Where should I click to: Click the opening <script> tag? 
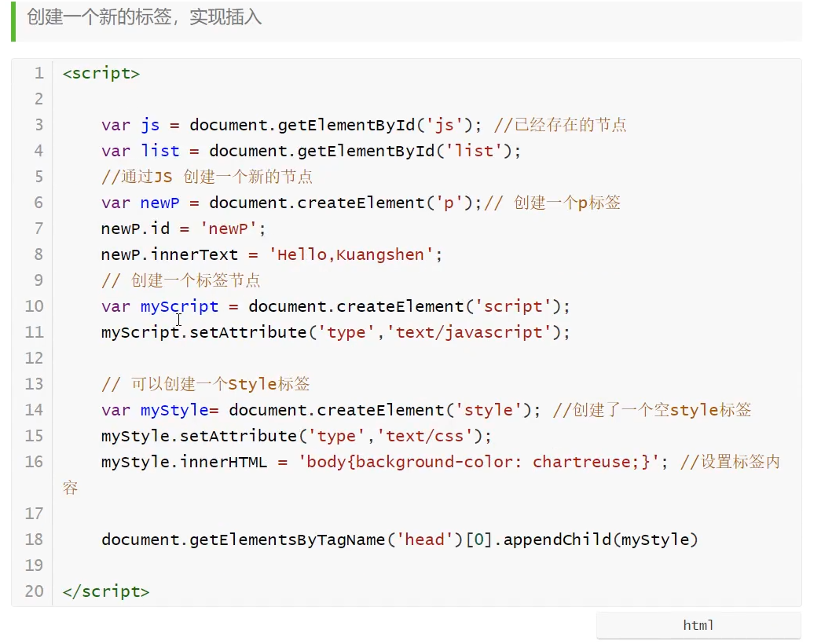[101, 73]
